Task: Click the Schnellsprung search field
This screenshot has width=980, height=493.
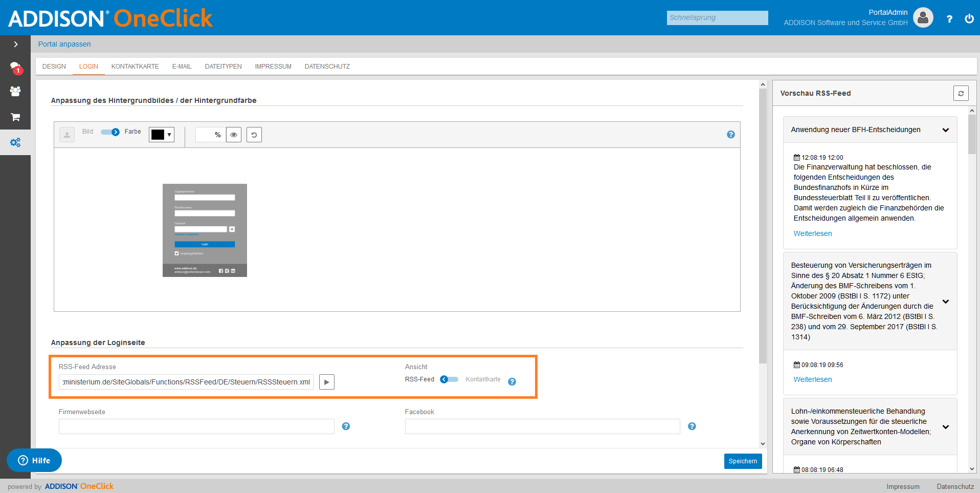Action: click(717, 18)
